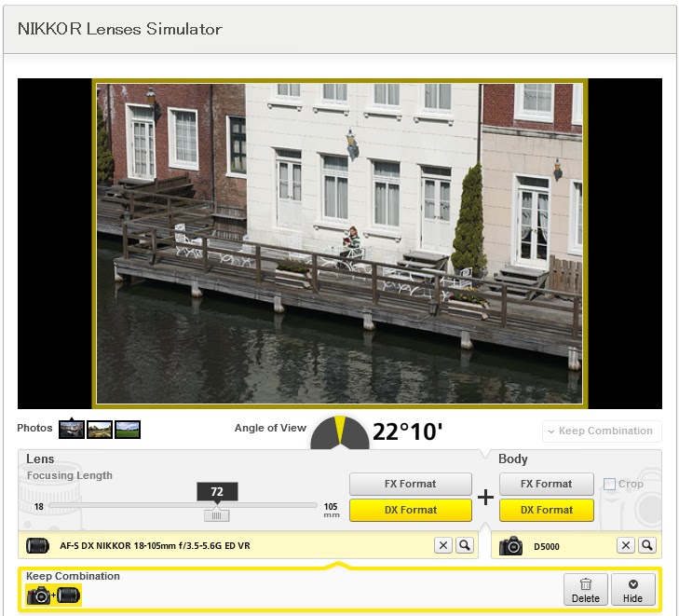Click the 18 minimum focal length label
Viewport: 679px width, 616px height.
pyautogui.click(x=39, y=506)
